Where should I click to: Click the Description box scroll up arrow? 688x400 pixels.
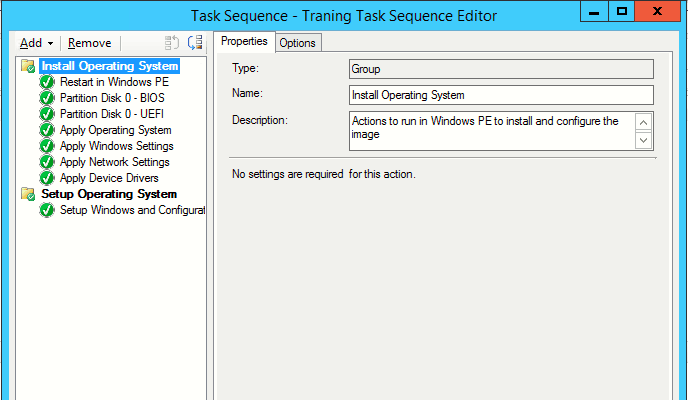click(x=643, y=122)
